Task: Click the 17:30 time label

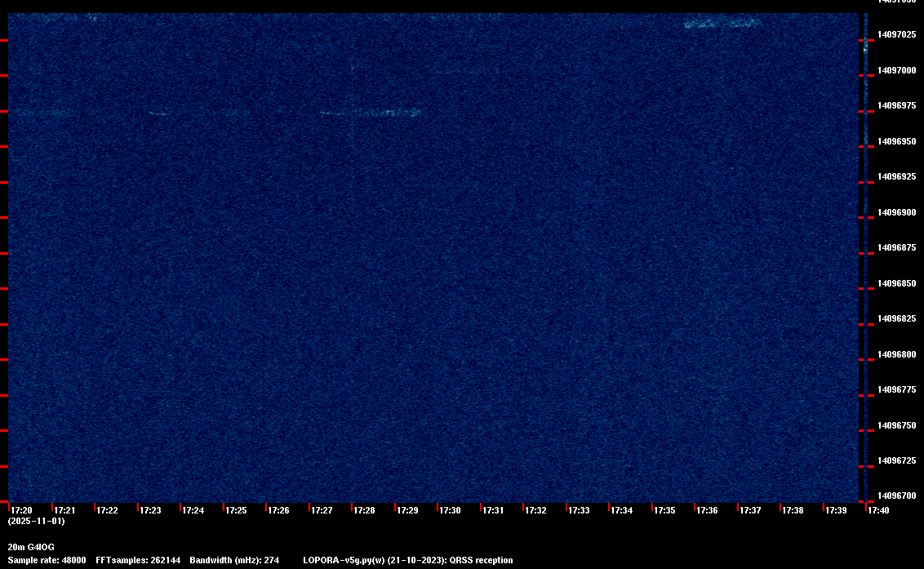Action: (x=451, y=510)
